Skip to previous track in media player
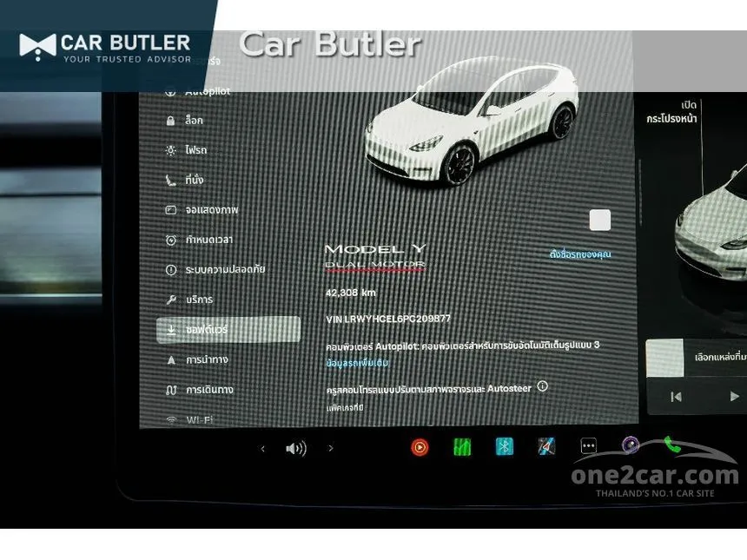The image size is (747, 560). click(x=676, y=397)
